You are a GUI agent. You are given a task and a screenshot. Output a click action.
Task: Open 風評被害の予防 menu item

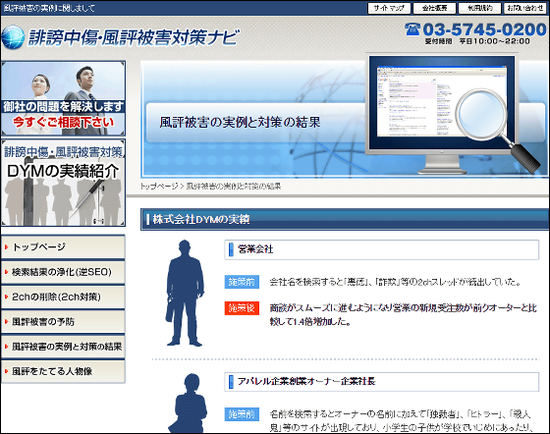point(63,321)
